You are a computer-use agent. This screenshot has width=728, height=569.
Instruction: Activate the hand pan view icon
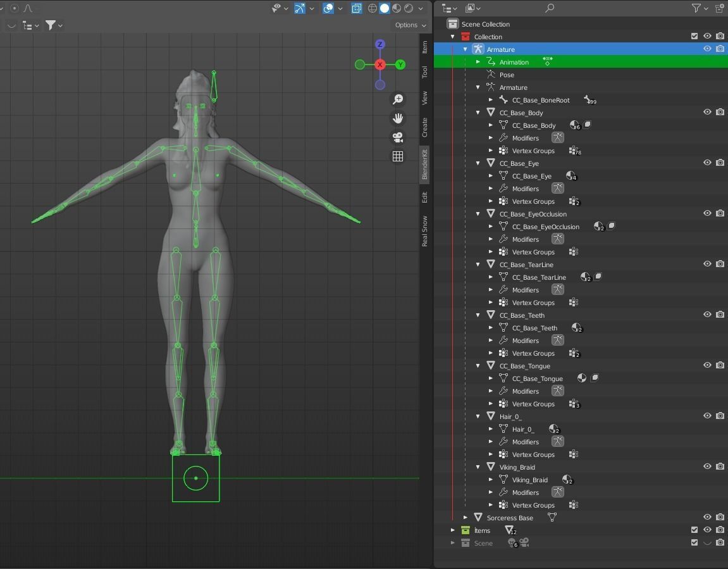click(x=398, y=118)
